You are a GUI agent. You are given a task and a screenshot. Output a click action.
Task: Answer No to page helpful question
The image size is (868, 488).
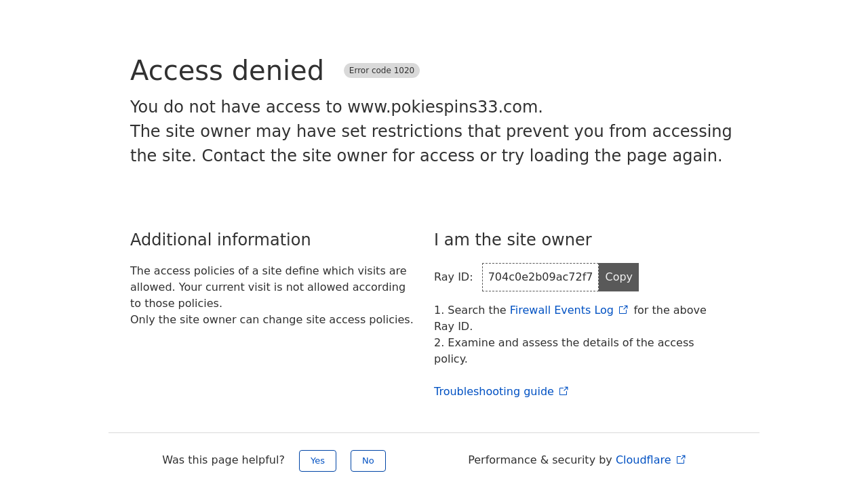pyautogui.click(x=368, y=461)
